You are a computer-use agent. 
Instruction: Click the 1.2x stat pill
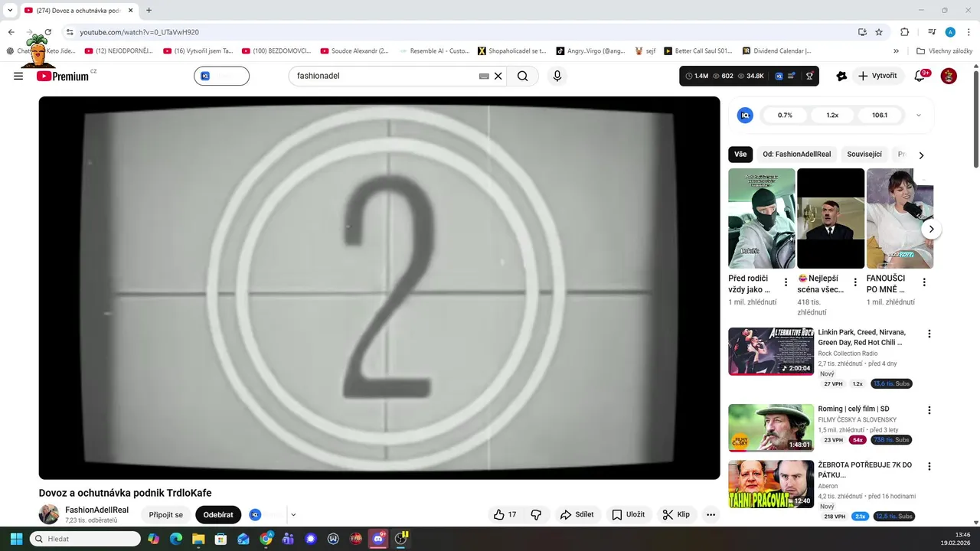pyautogui.click(x=832, y=115)
